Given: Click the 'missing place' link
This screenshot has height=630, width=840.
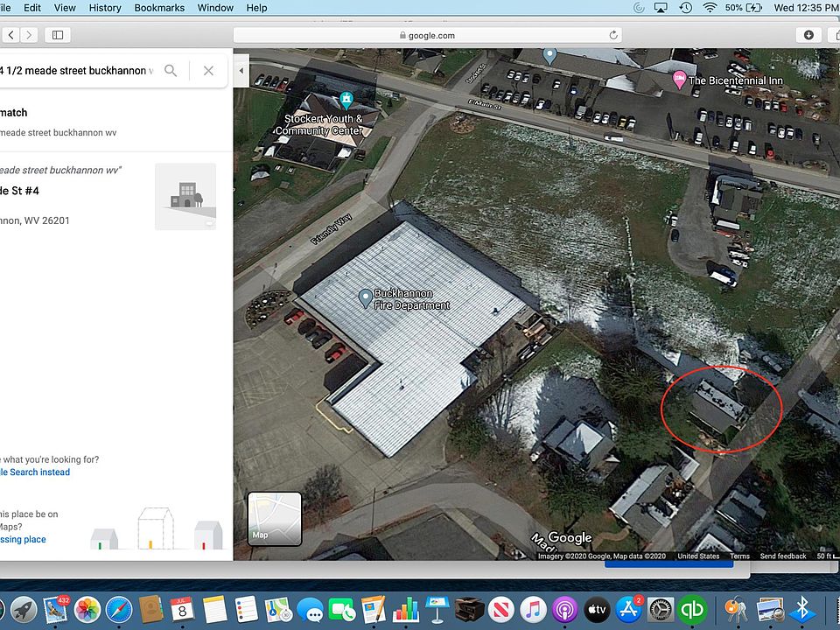Looking at the screenshot, I should [x=23, y=540].
